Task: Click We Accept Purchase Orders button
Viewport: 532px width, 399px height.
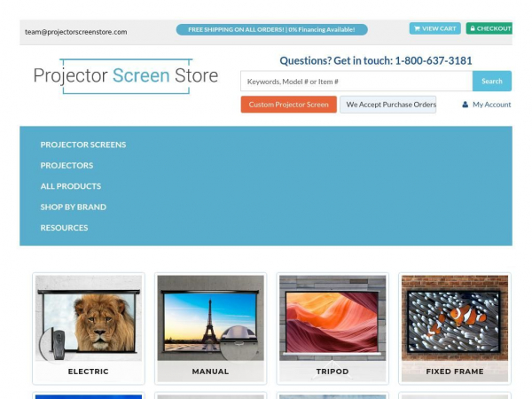Action: [x=387, y=105]
